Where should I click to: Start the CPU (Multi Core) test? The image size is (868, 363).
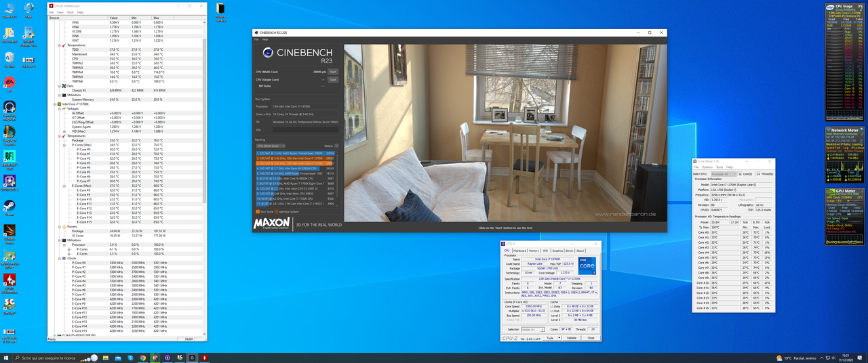(333, 72)
